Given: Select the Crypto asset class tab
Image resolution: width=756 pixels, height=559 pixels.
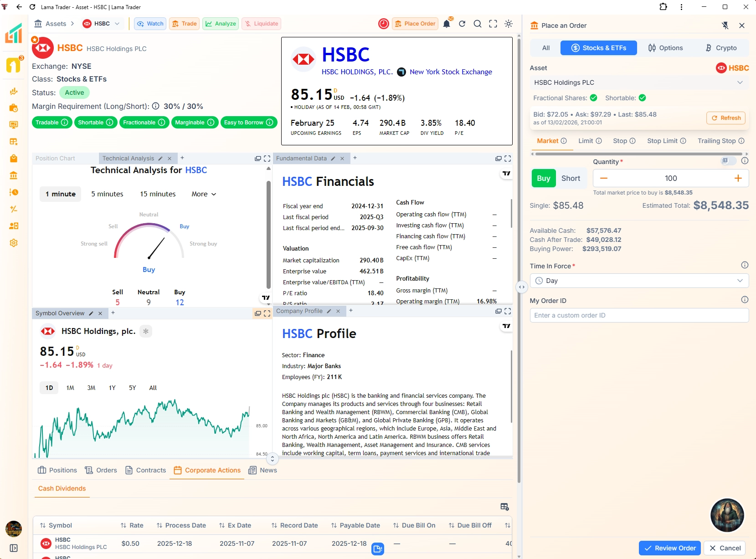Looking at the screenshot, I should click(721, 48).
